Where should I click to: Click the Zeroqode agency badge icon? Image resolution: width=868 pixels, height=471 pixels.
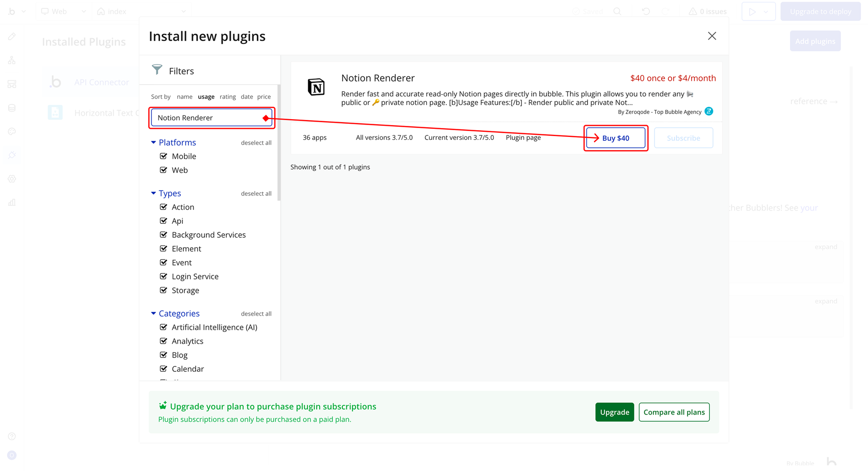(x=709, y=111)
